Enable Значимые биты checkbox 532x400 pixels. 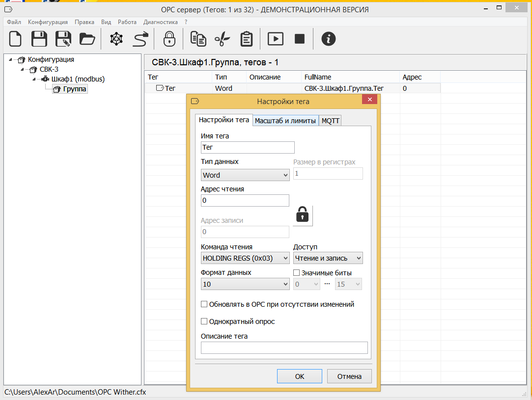(x=296, y=272)
